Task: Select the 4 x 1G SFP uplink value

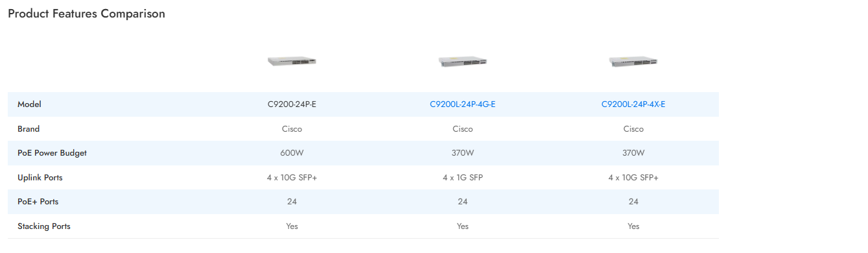Action: point(462,178)
